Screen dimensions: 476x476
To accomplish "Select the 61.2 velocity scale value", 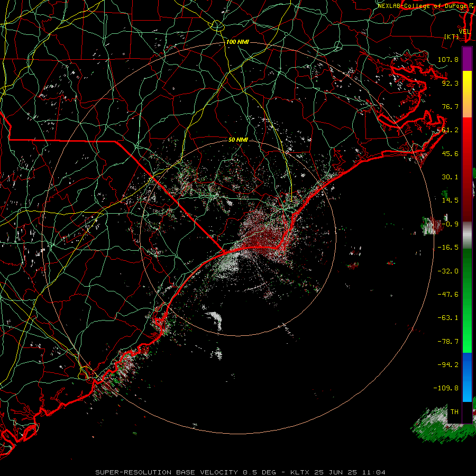I will (x=450, y=130).
